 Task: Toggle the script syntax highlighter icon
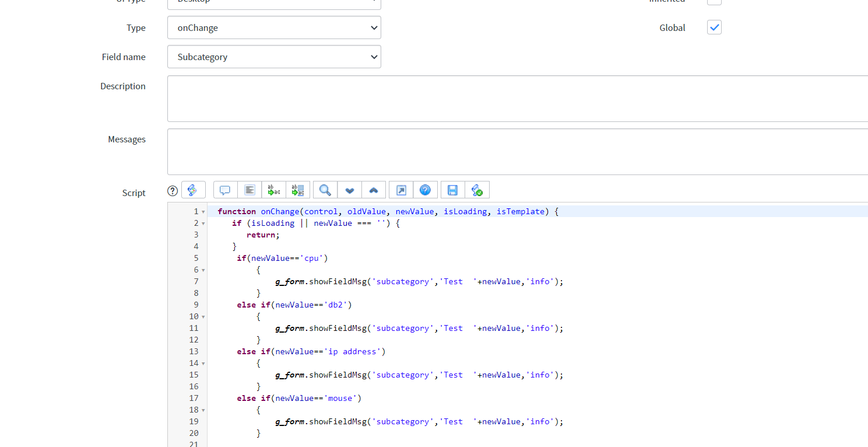click(194, 190)
